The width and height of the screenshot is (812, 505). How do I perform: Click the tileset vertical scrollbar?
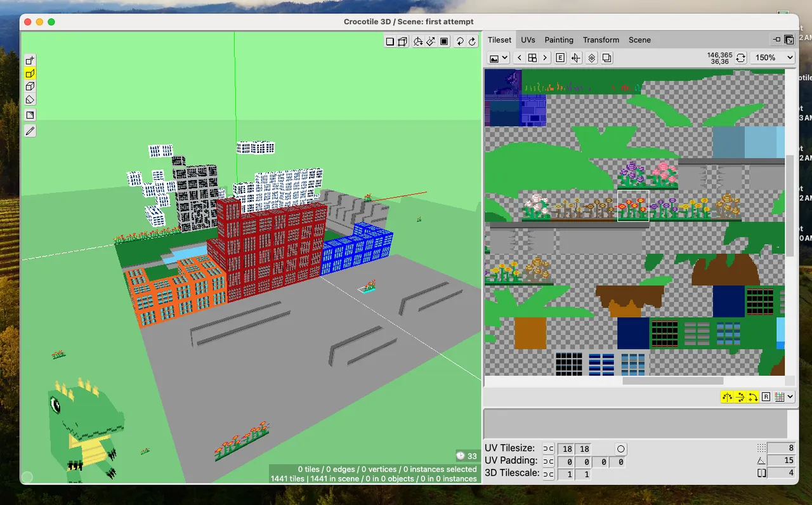[790, 206]
